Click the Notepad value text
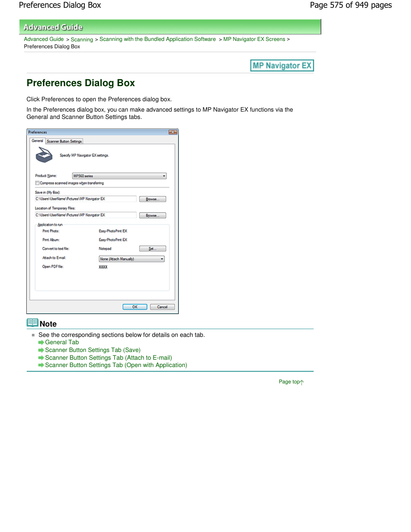The width and height of the screenshot is (411, 532). click(105, 249)
